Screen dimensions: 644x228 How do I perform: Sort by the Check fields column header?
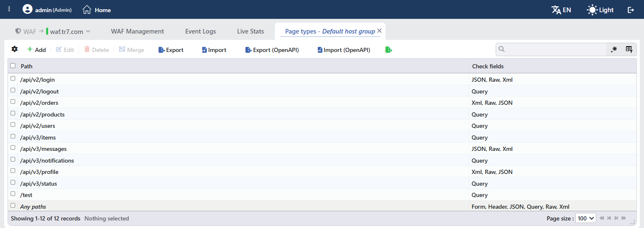click(x=553, y=66)
